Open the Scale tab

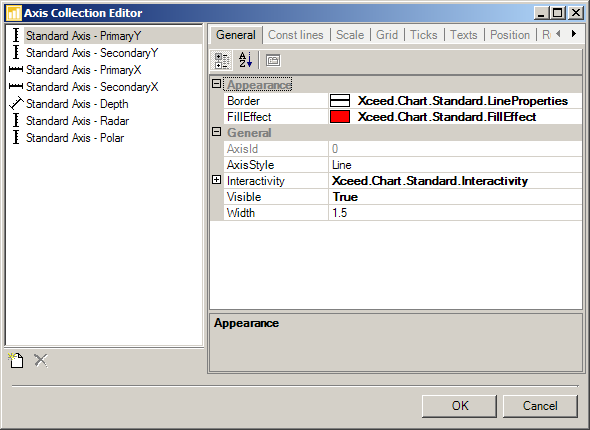click(x=350, y=35)
